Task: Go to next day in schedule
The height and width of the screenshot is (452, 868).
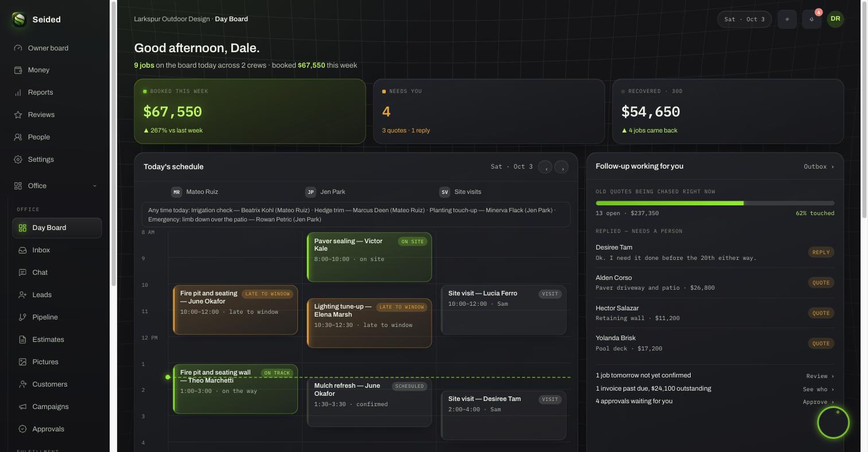Action: coord(561,167)
